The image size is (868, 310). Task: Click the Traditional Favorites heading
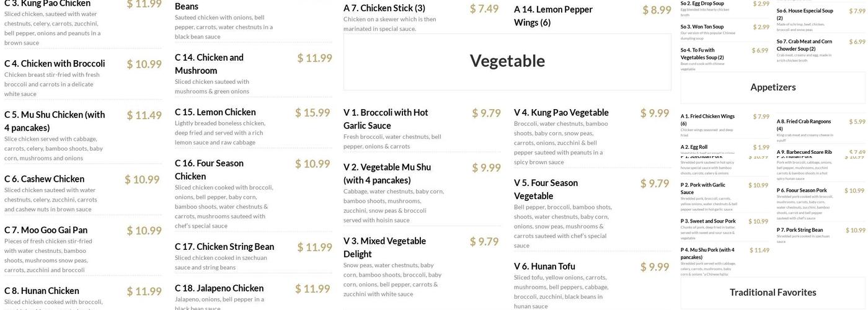(773, 292)
